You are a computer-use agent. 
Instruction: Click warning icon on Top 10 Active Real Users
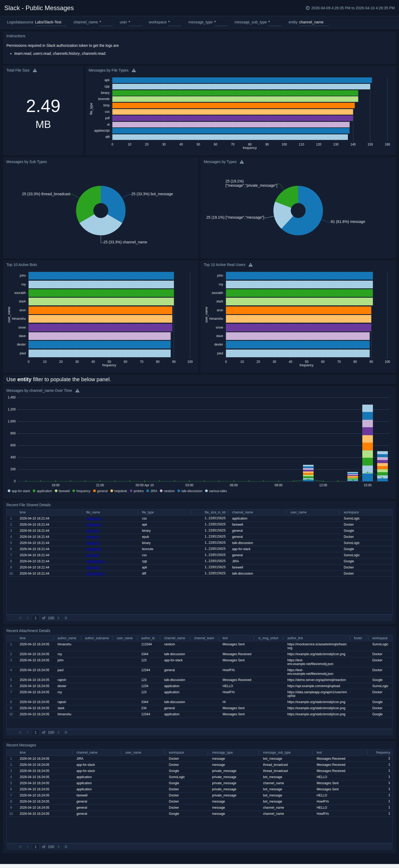click(250, 265)
